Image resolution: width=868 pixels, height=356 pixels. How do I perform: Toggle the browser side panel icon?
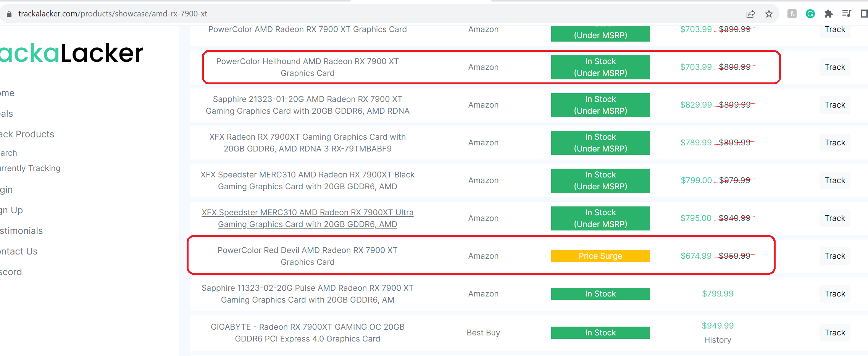[864, 14]
